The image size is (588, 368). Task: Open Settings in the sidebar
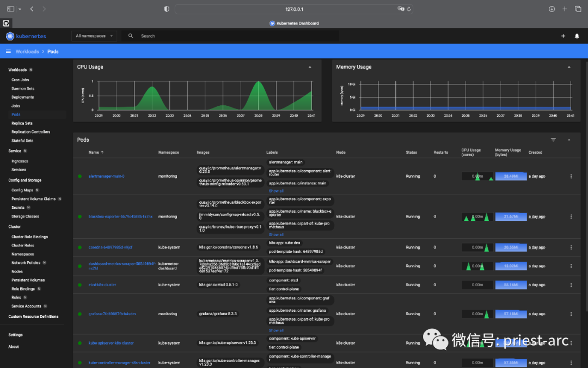tap(16, 335)
